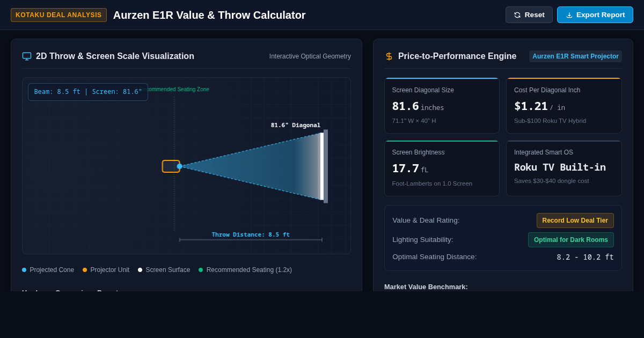This screenshot has height=338, width=644.
Task: Click the 81.6" Diagonal label in the diagram
Action: point(296,125)
